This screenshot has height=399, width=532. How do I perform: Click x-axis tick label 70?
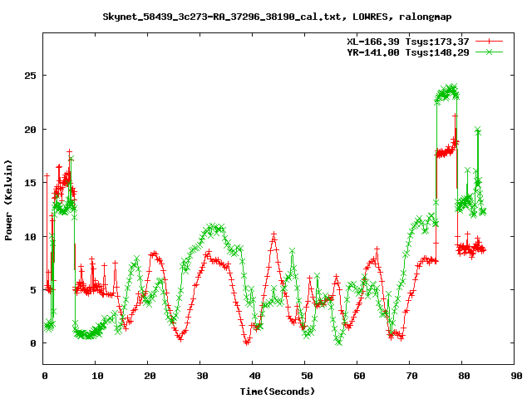(x=411, y=376)
